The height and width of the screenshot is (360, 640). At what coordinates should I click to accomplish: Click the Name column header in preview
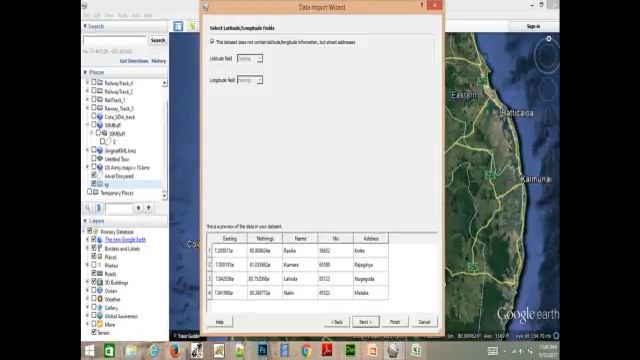coord(300,238)
